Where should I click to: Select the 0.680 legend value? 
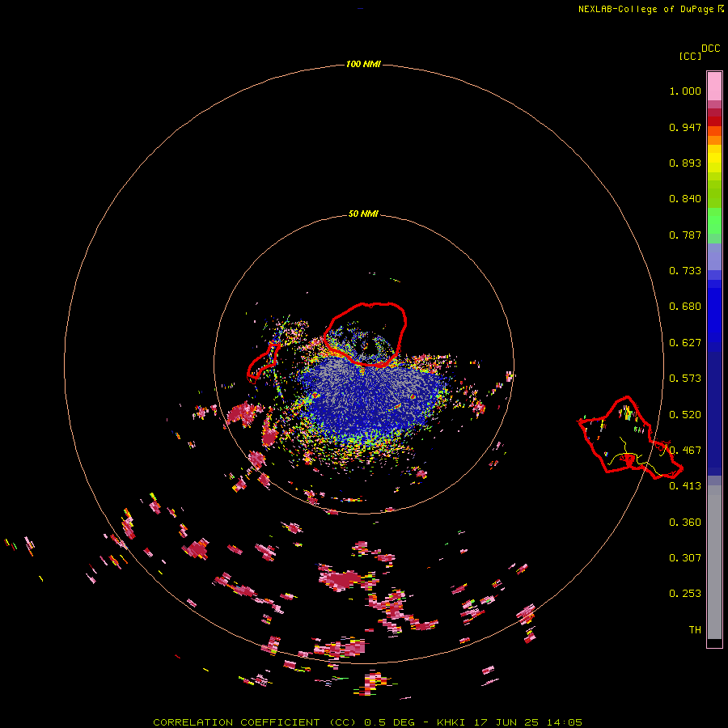pyautogui.click(x=685, y=307)
